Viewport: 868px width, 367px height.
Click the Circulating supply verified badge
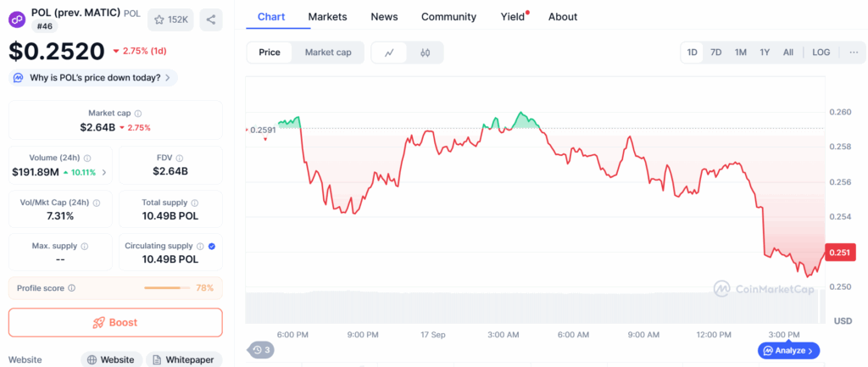coord(211,247)
